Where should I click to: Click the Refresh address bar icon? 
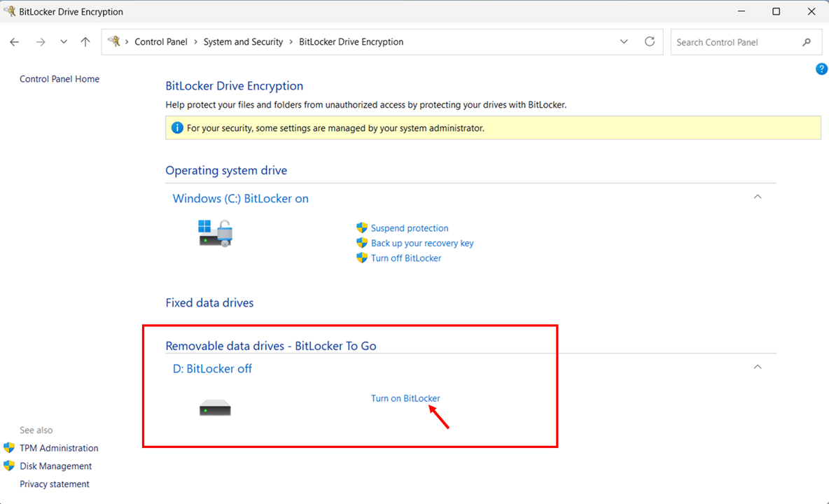coord(650,42)
